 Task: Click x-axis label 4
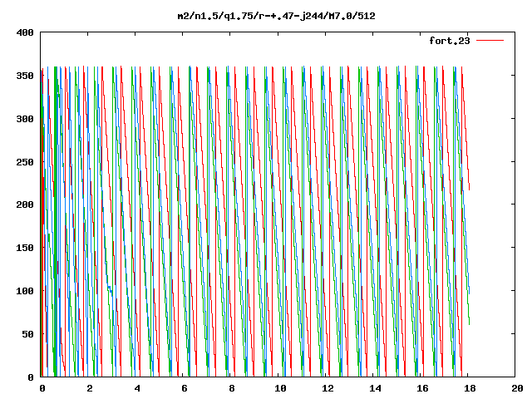click(137, 388)
